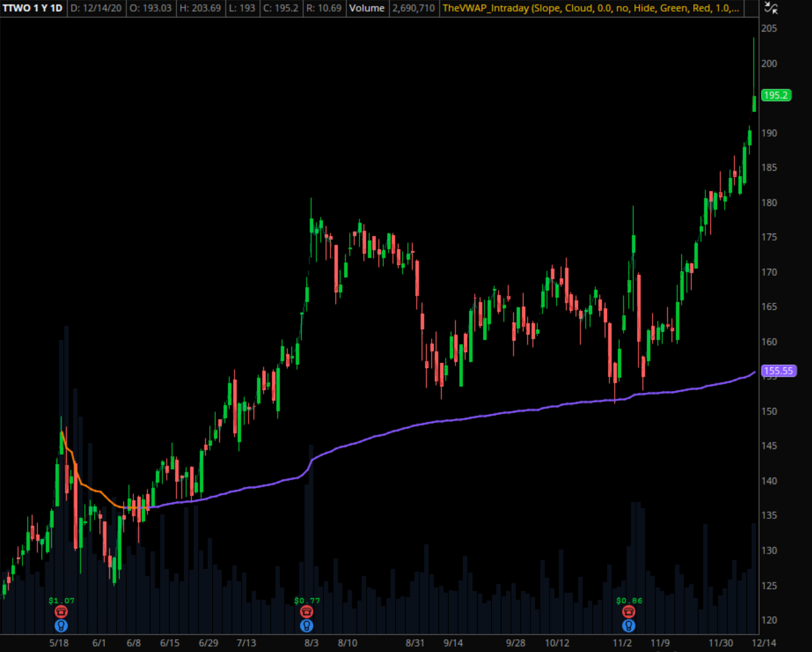Click the $0.77 earnings estimate text

click(x=307, y=600)
